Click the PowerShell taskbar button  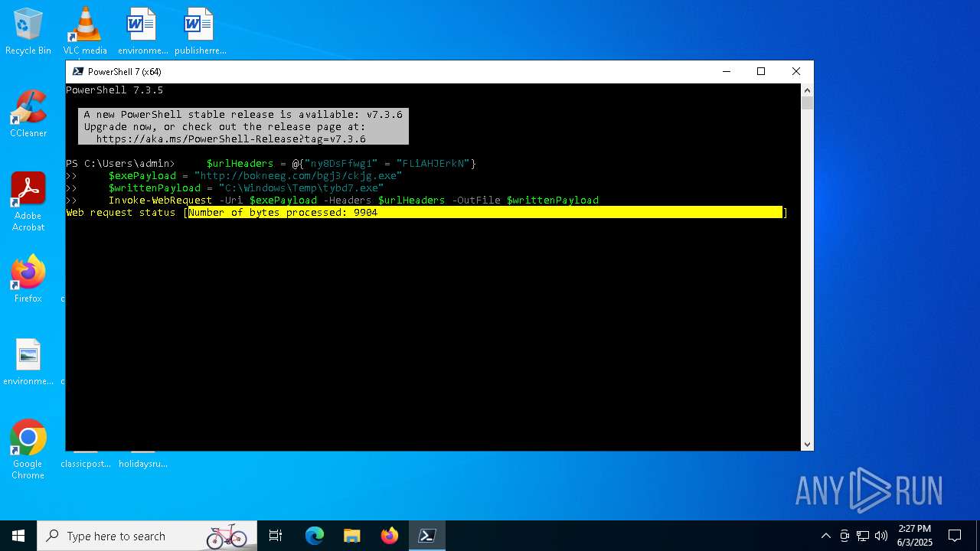(x=427, y=536)
